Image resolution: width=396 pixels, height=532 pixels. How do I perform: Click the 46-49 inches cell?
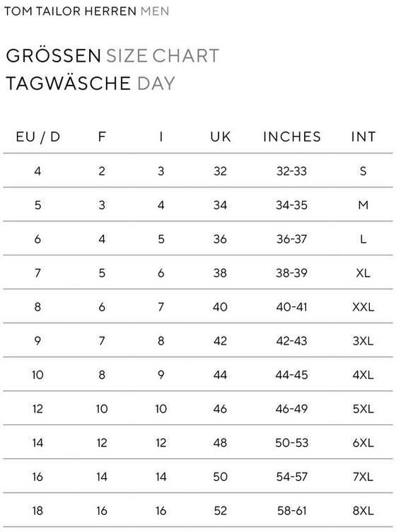coord(291,409)
